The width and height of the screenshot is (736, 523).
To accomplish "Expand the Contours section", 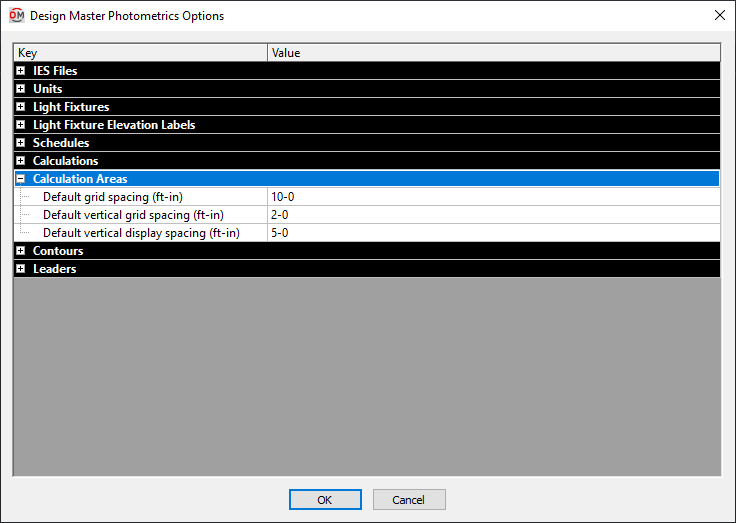I will (21, 251).
